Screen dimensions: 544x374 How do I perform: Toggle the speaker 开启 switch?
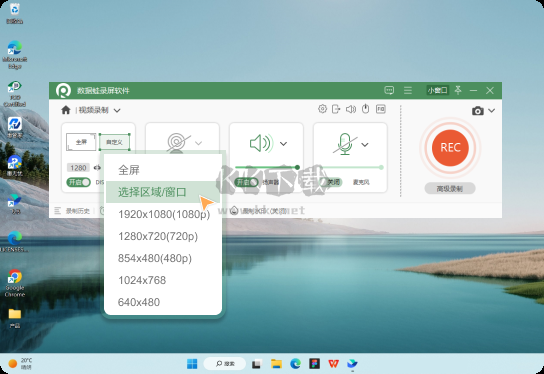pyautogui.click(x=246, y=182)
